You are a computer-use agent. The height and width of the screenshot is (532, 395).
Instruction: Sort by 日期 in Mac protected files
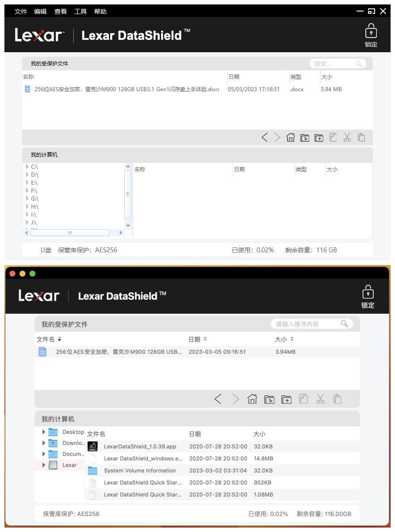198,339
